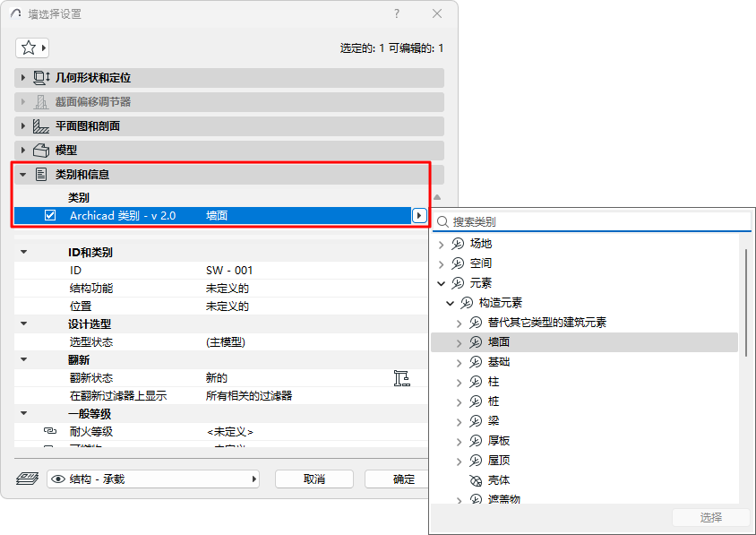Expand the 场地 tree node

pyautogui.click(x=442, y=245)
